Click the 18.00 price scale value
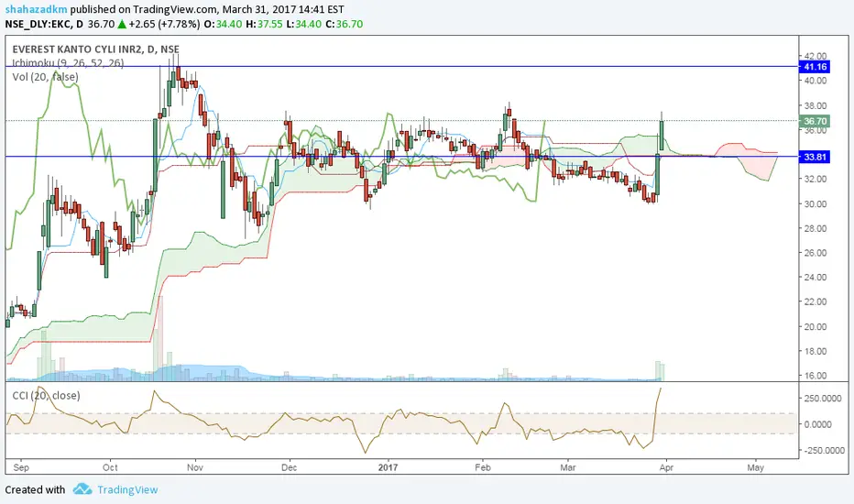 [x=816, y=351]
